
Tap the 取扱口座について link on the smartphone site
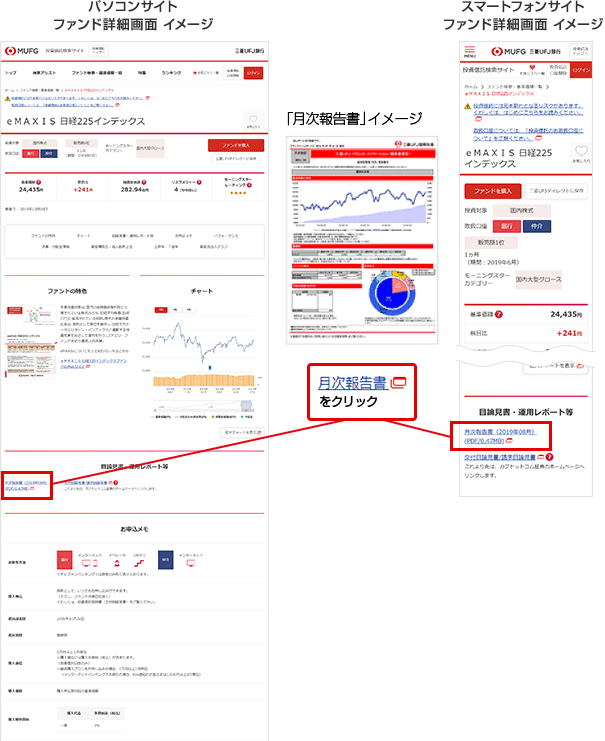coord(528,134)
